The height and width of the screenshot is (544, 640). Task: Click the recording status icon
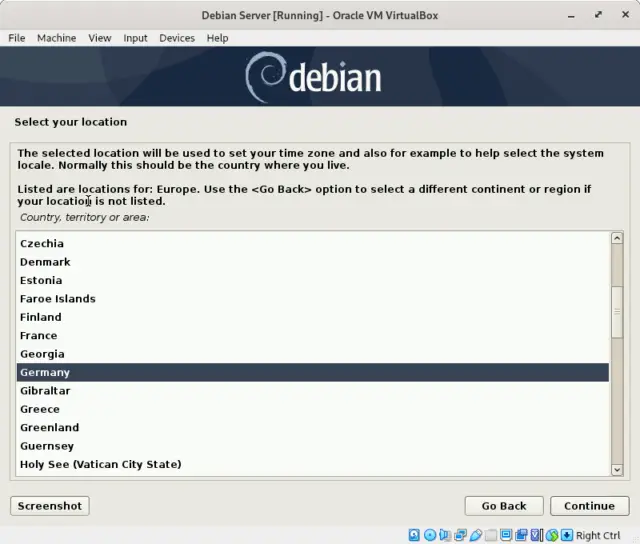tap(521, 535)
